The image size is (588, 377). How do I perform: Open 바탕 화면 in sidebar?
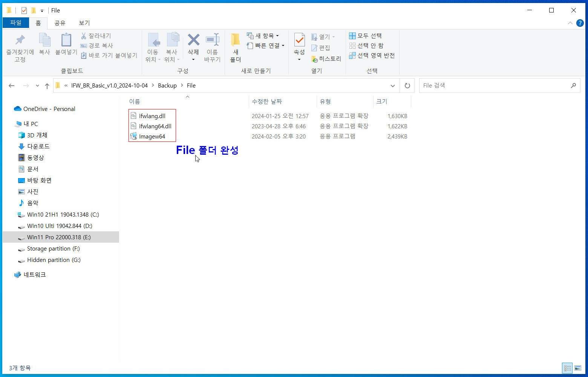(x=39, y=180)
